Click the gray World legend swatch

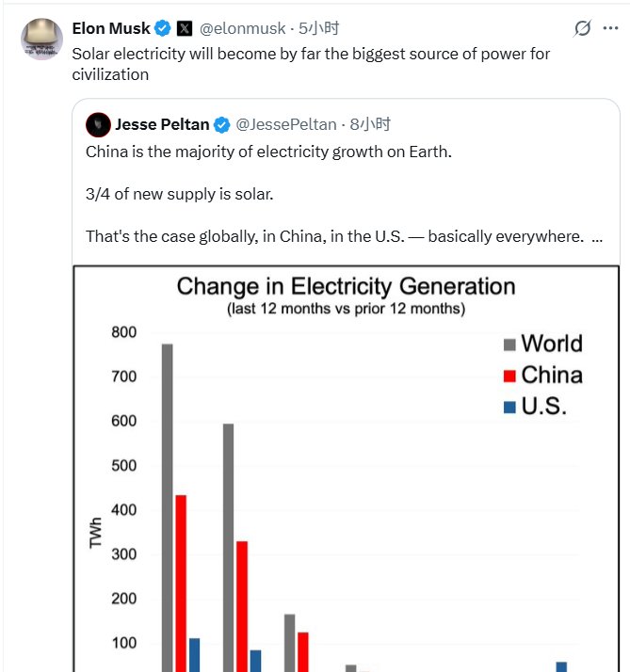tap(509, 344)
